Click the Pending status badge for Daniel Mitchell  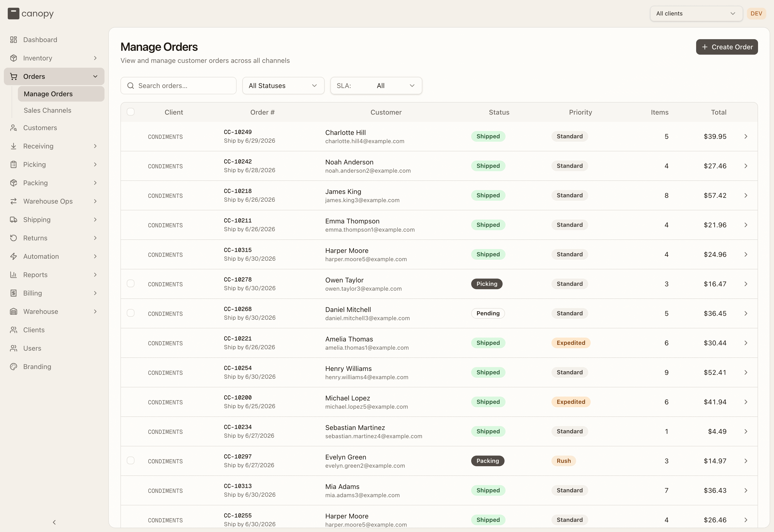488,313
